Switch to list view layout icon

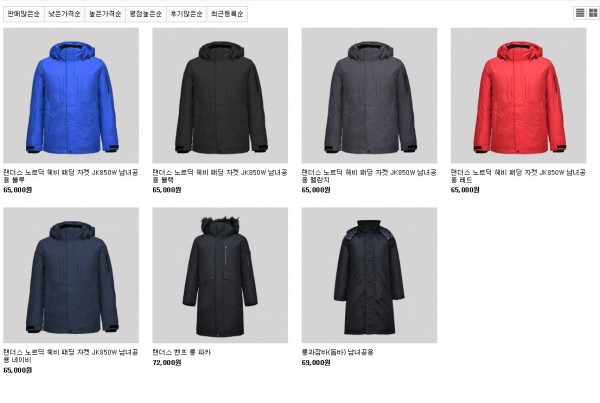[x=580, y=13]
